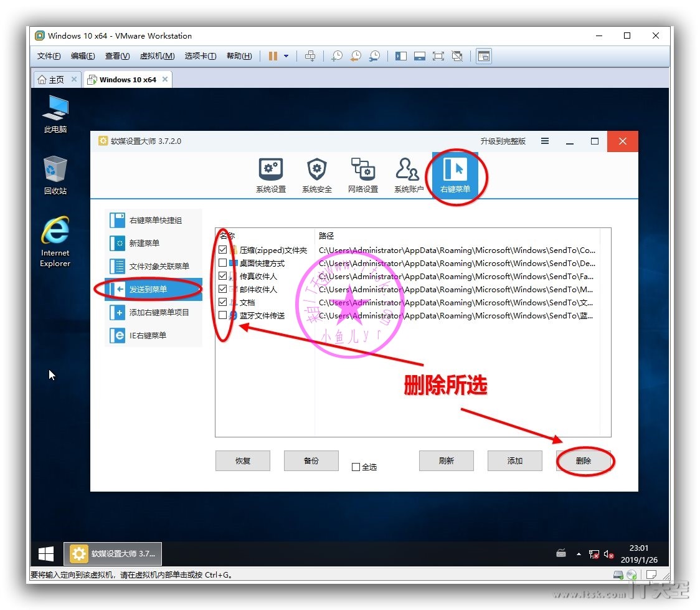Open the 编辑(E) menu

coord(83,56)
